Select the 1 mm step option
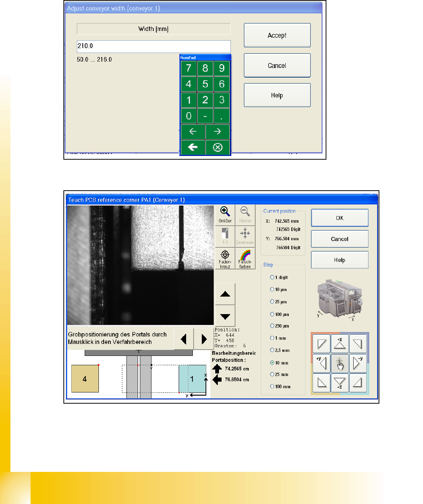The image size is (423, 504). (x=278, y=338)
